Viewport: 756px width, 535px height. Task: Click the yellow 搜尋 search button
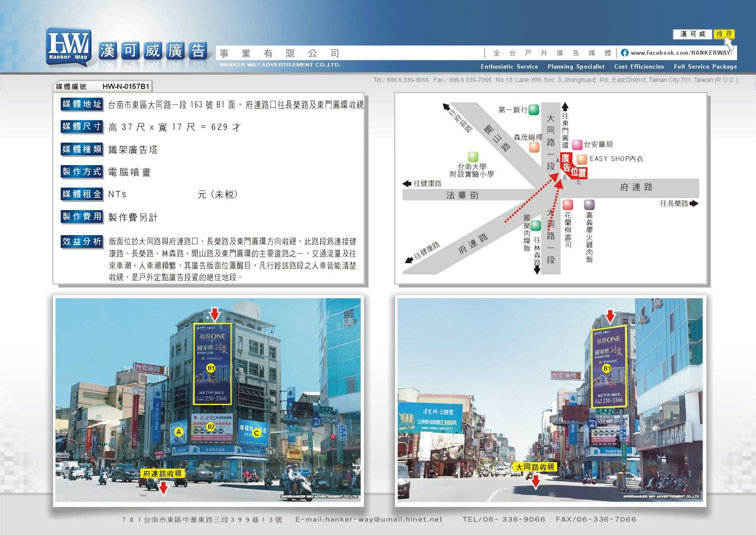coord(724,34)
